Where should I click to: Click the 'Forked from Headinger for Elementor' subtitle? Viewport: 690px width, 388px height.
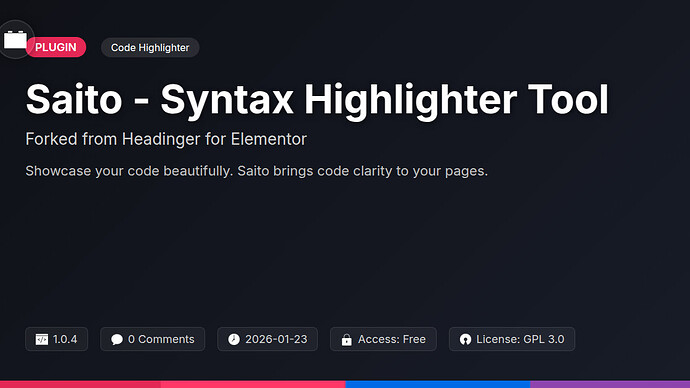[x=166, y=139]
